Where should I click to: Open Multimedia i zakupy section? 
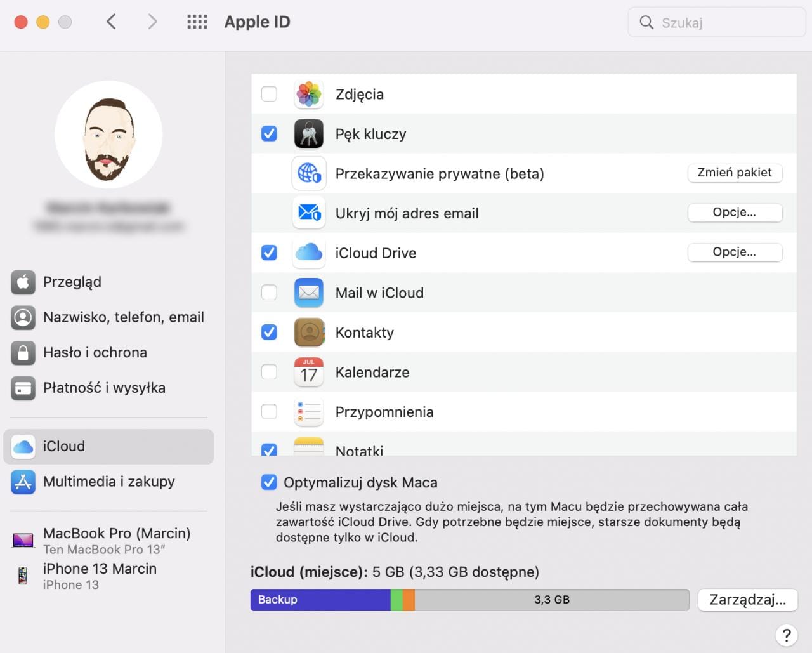(108, 482)
